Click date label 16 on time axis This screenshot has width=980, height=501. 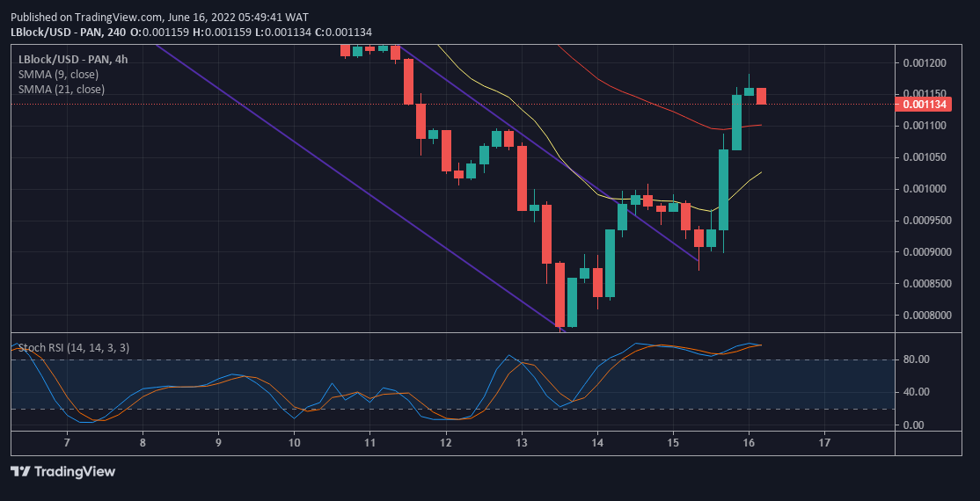[749, 443]
